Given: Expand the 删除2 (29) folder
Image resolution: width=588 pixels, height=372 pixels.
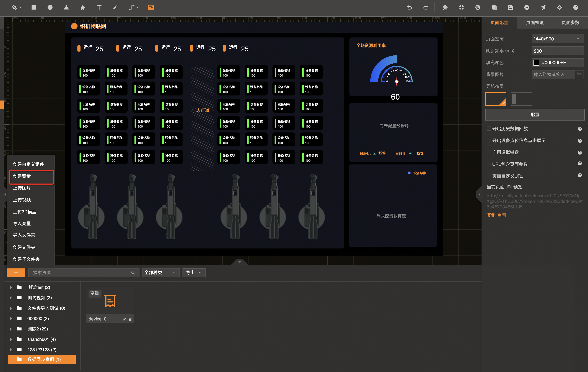Looking at the screenshot, I should click(x=11, y=329).
